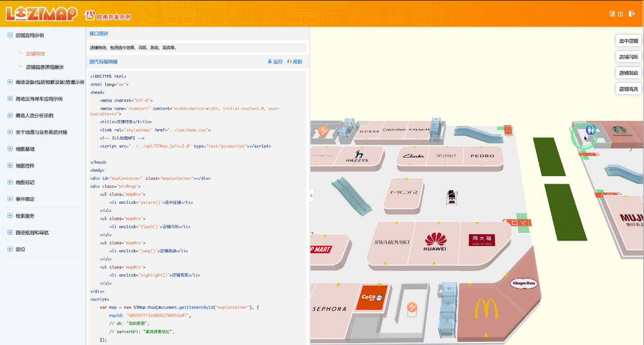Select the McDonald's store on the map
Screen dimensions: 644x345
tap(486, 309)
